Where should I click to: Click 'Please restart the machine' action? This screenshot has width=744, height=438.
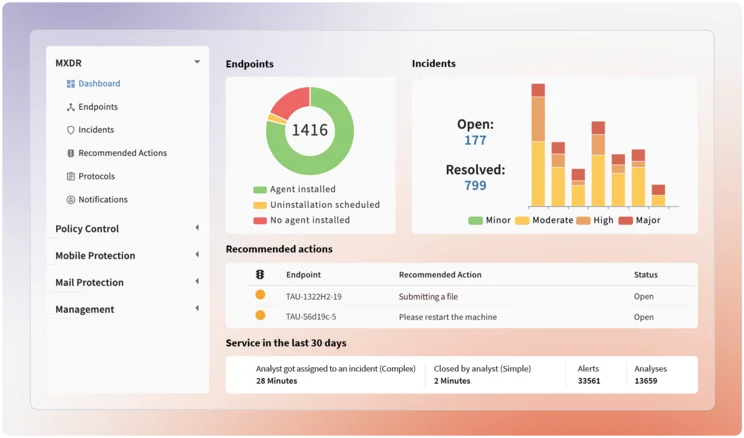pos(448,317)
